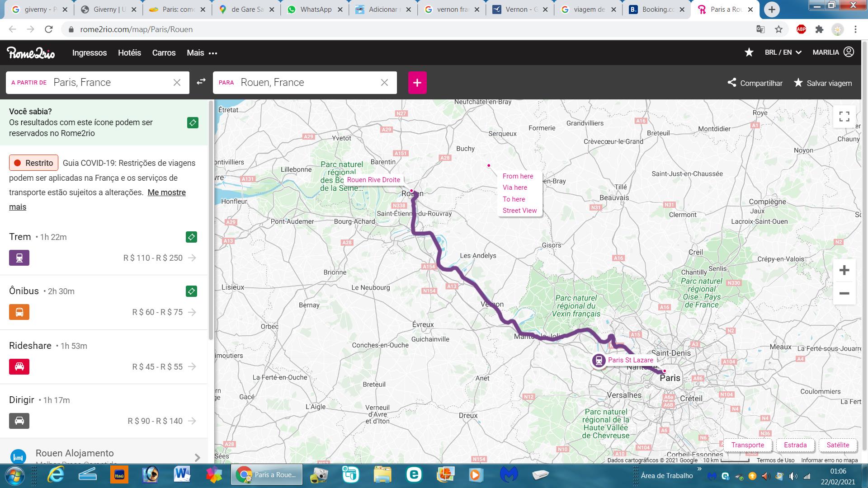Viewport: 868px width, 488px height.
Task: Open the BRL / EN currency dropdown
Action: (x=783, y=52)
